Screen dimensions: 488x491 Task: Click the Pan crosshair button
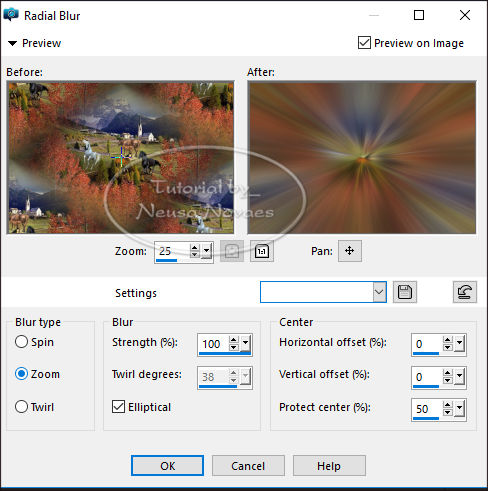(x=349, y=251)
